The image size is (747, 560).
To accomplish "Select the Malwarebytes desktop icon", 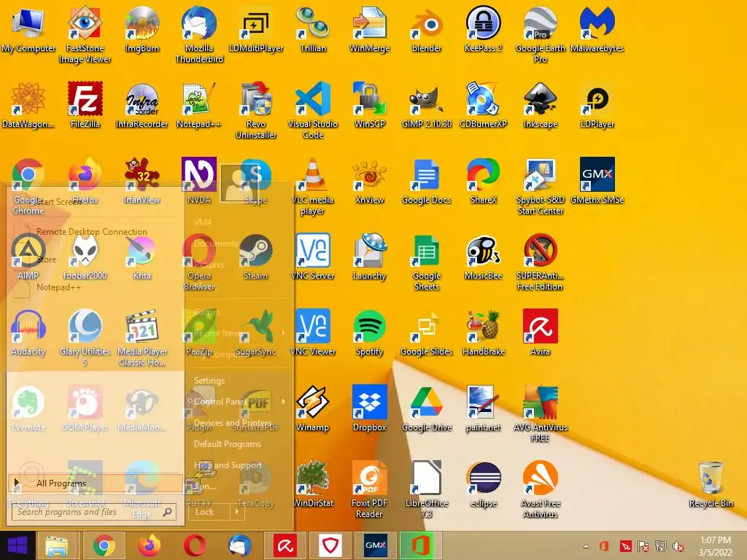I will point(597,29).
